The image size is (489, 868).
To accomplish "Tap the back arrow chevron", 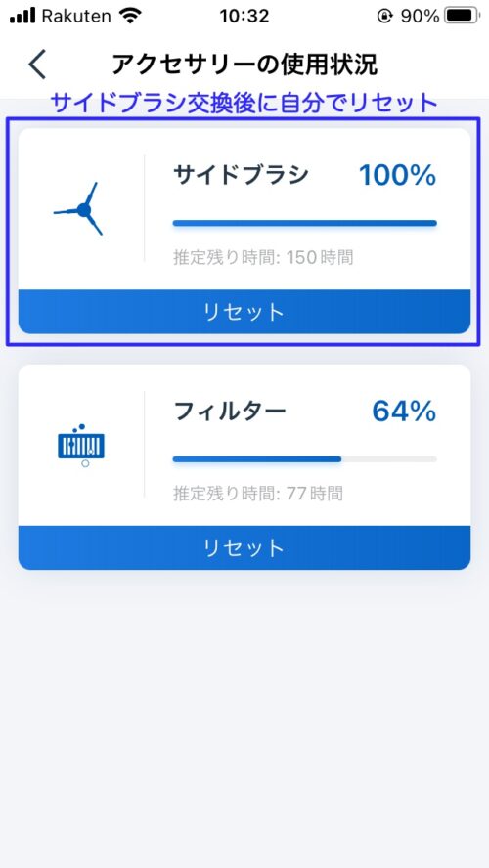I will (38, 65).
